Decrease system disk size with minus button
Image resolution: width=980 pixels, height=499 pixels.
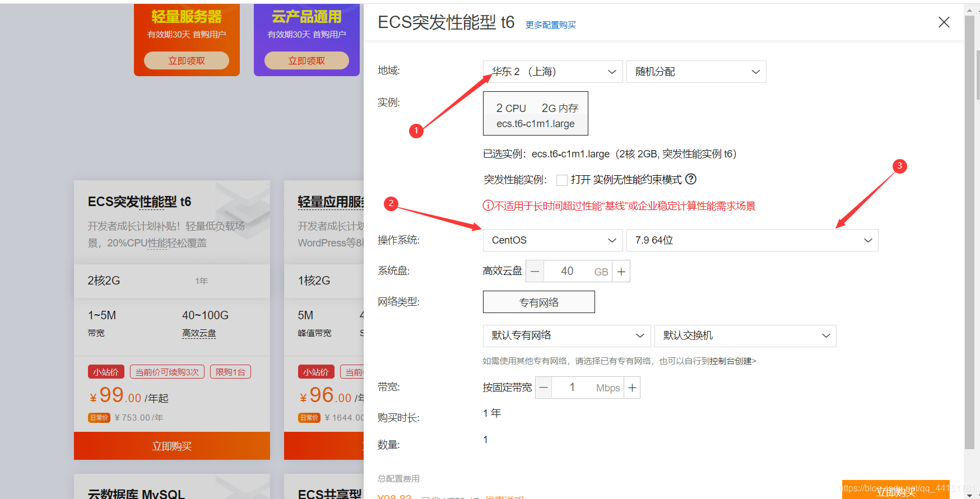pyautogui.click(x=535, y=271)
